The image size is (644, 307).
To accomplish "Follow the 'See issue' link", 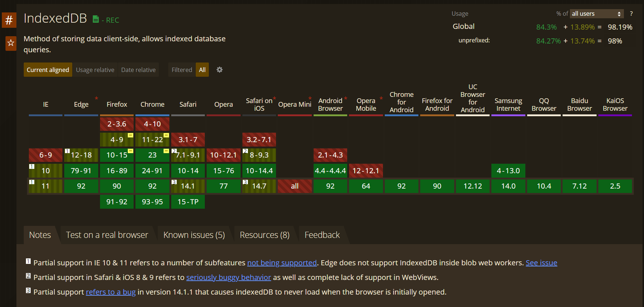I will tap(541, 263).
